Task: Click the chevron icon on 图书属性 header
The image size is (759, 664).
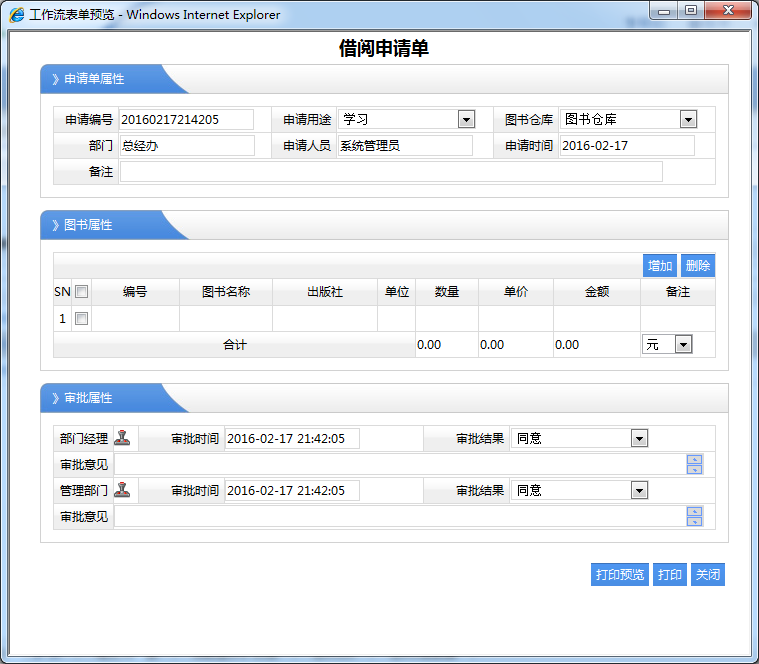Action: point(56,225)
